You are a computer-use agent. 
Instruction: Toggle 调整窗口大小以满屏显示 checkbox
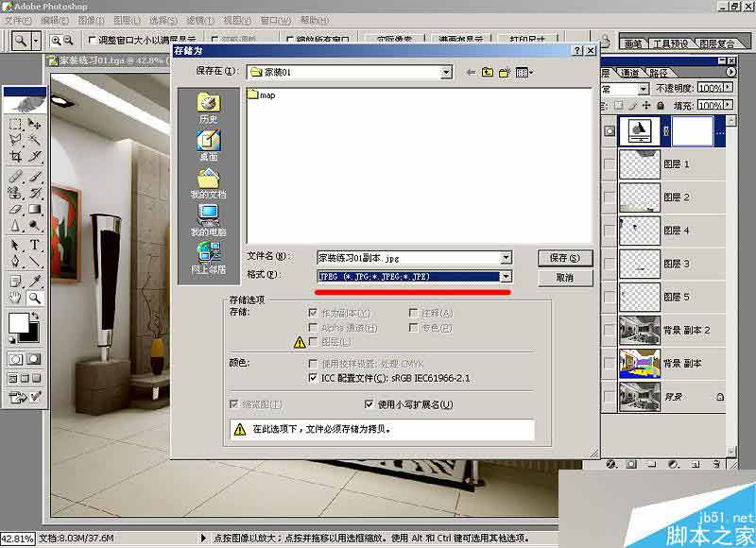92,40
